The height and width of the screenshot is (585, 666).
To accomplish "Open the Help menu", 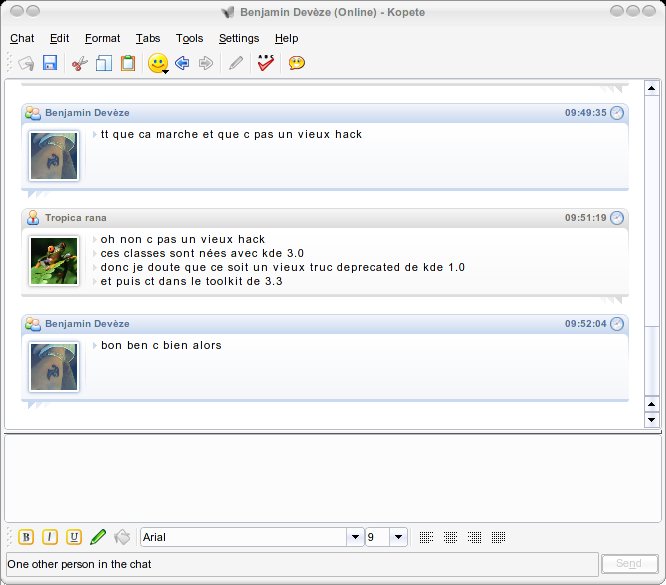I will (x=286, y=38).
